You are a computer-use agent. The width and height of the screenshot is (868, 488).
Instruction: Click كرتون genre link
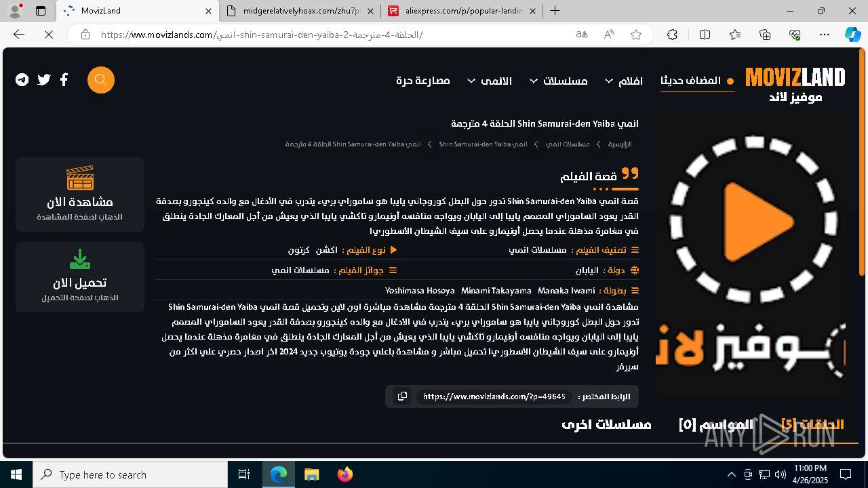click(299, 250)
